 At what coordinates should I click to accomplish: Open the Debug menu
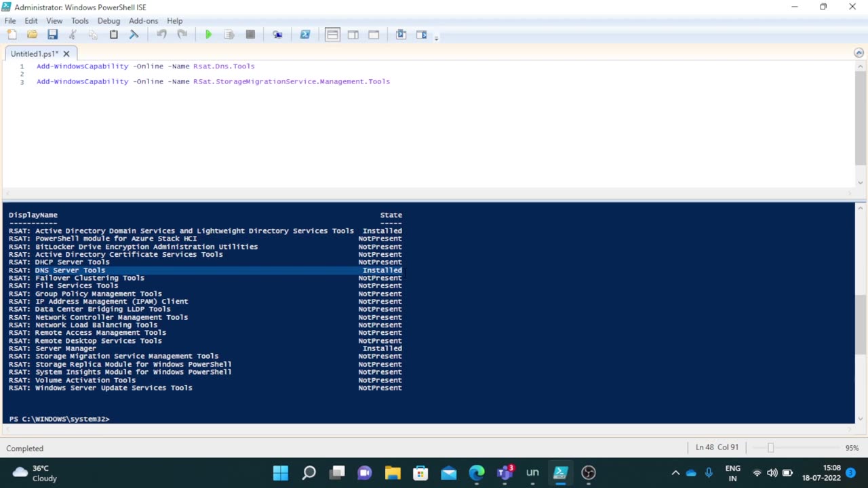[108, 21]
